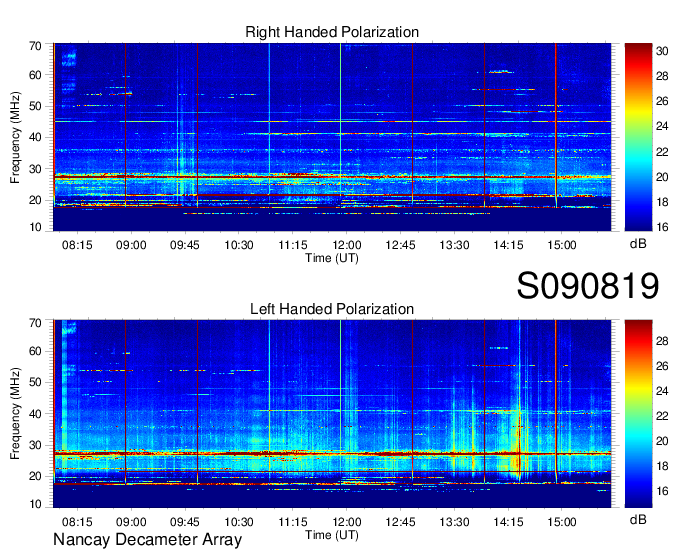Click the 28 dB tick on lower color bar
This screenshot has width=680, height=552.
[662, 341]
